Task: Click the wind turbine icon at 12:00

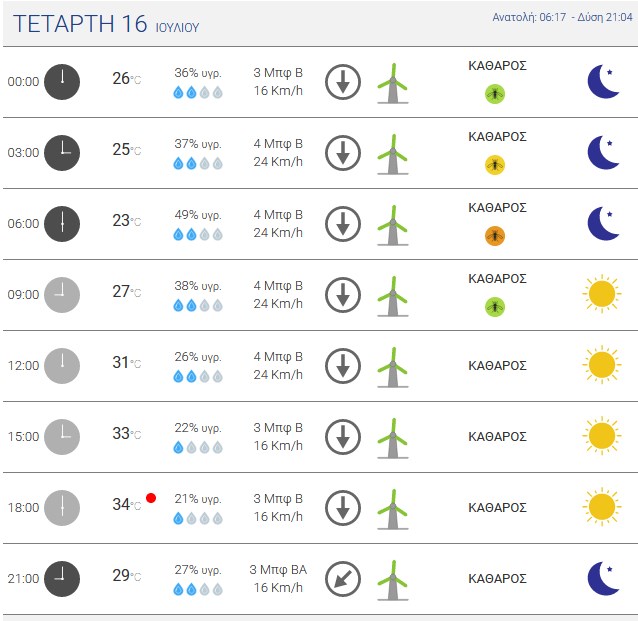Action: [x=393, y=367]
